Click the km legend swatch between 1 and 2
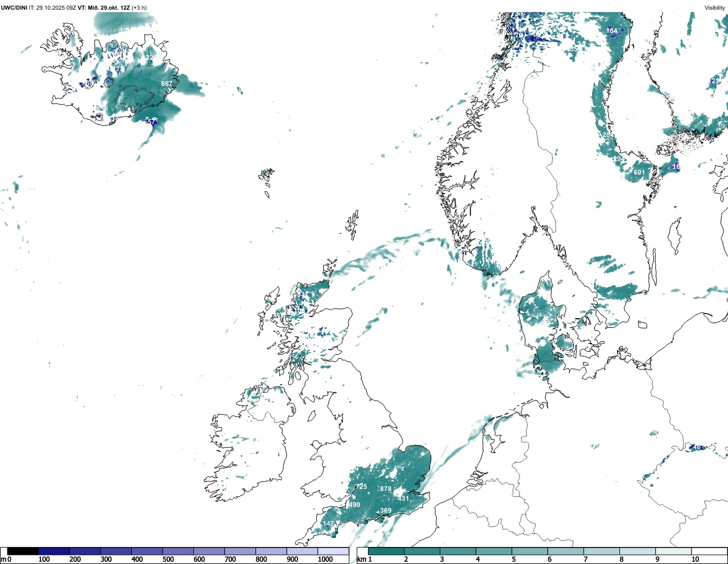The width and height of the screenshot is (728, 564). [386, 551]
